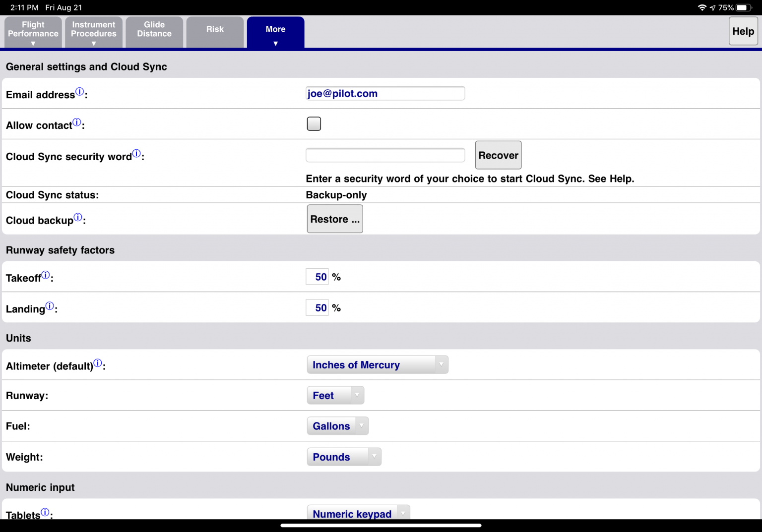Tap Takeoff safety factor info icon

(46, 275)
